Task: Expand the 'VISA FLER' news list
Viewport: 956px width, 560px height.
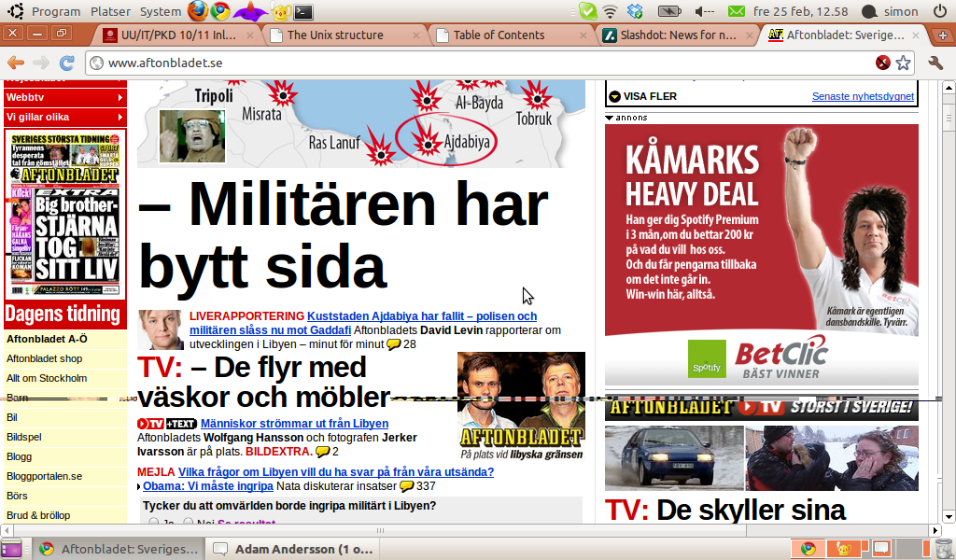Action: [x=642, y=96]
